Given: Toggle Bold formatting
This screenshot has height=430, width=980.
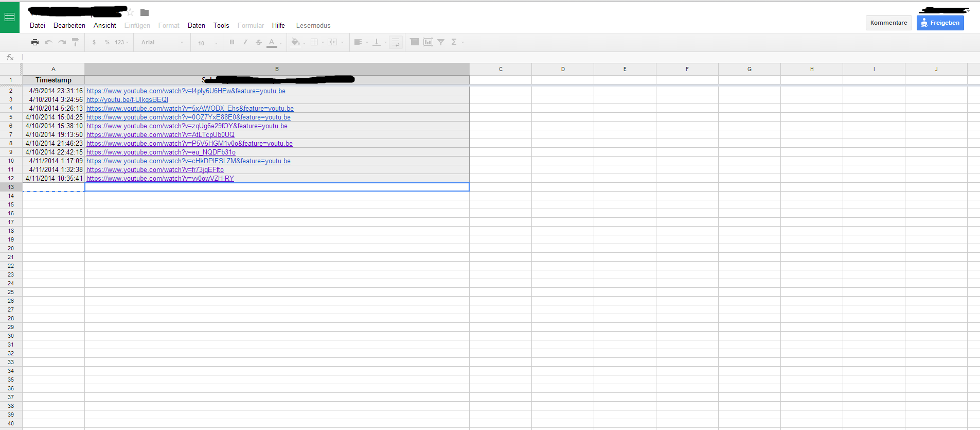Looking at the screenshot, I should pos(232,42).
